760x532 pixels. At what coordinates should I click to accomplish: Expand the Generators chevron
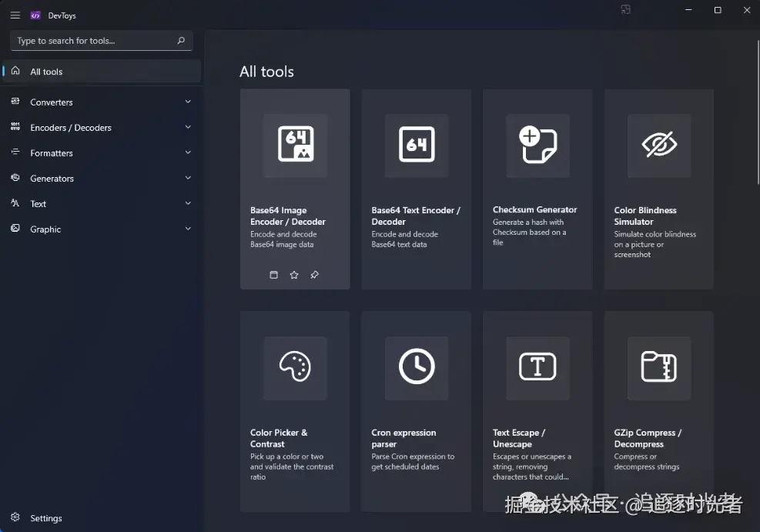pos(188,177)
